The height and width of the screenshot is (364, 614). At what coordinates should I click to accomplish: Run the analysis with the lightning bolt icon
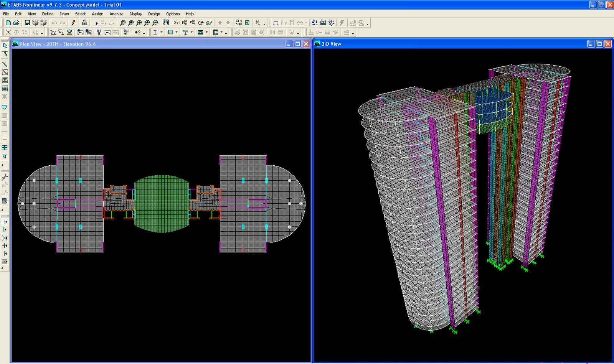342,23
